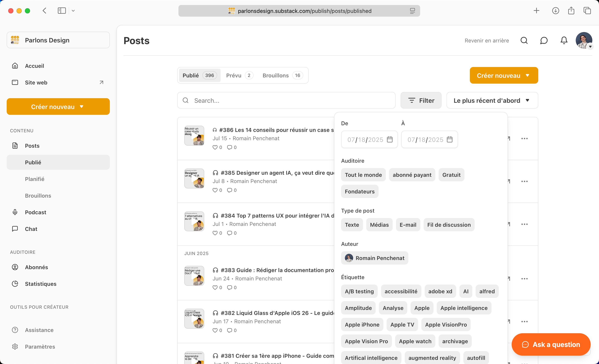Switch to the Brouillons tab
Screen dimensions: 599x364
pos(283,75)
